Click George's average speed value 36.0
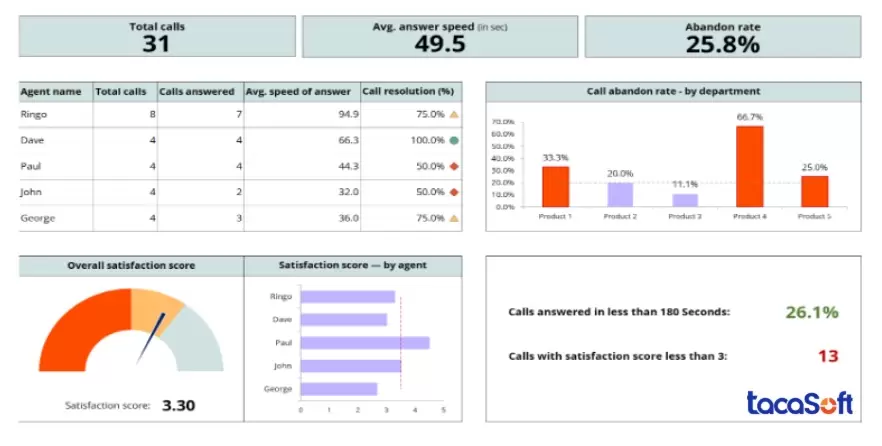 click(348, 218)
